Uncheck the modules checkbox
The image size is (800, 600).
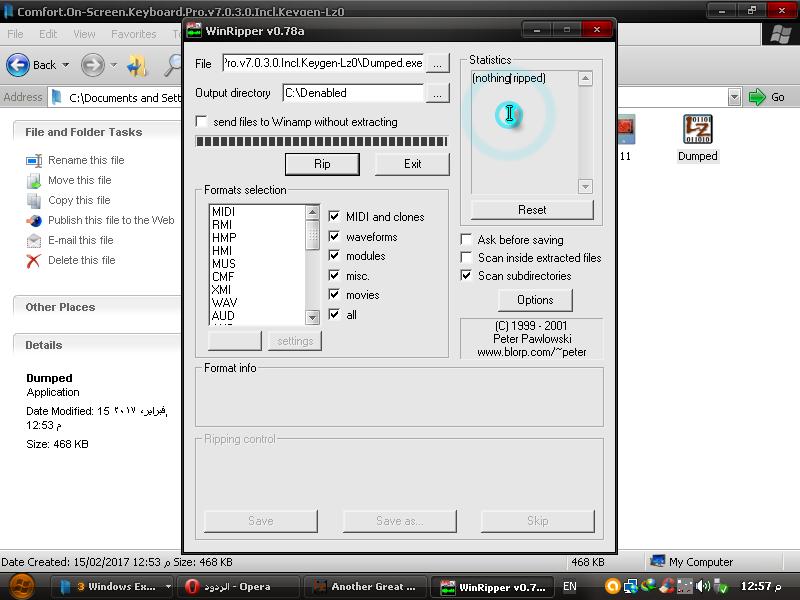point(334,256)
